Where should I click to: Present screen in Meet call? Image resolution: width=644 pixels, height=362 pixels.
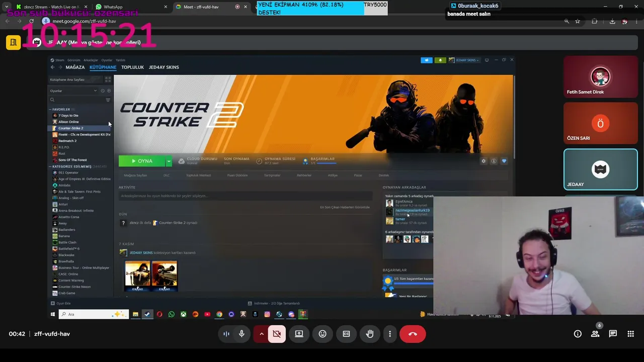click(299, 334)
